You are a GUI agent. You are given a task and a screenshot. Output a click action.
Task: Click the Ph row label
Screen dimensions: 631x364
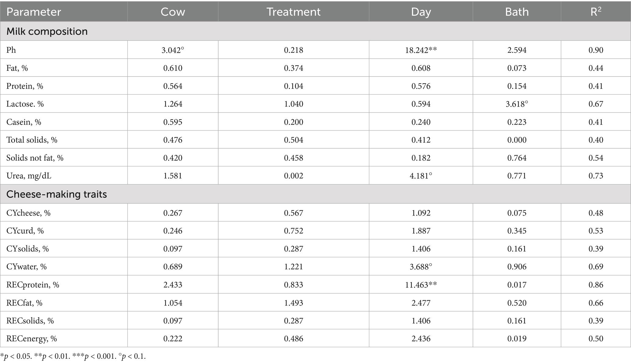[11, 50]
